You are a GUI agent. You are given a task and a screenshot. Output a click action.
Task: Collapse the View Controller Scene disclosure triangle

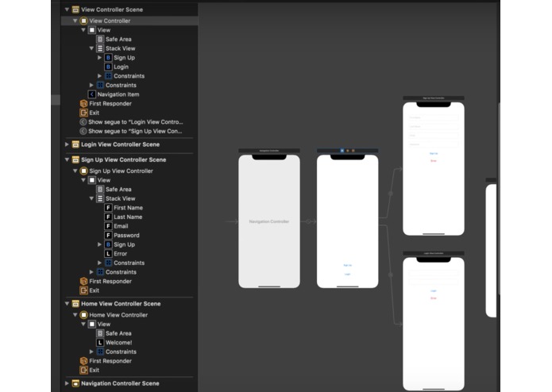(67, 10)
